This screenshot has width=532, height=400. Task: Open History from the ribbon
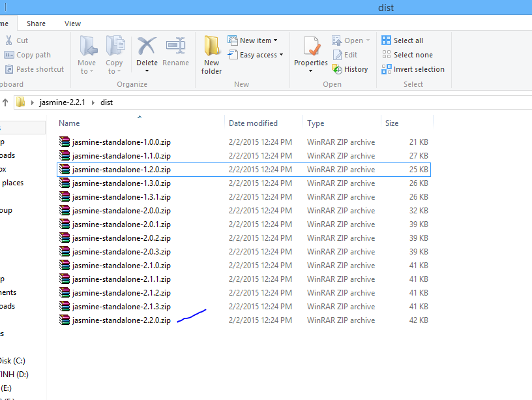pyautogui.click(x=350, y=69)
